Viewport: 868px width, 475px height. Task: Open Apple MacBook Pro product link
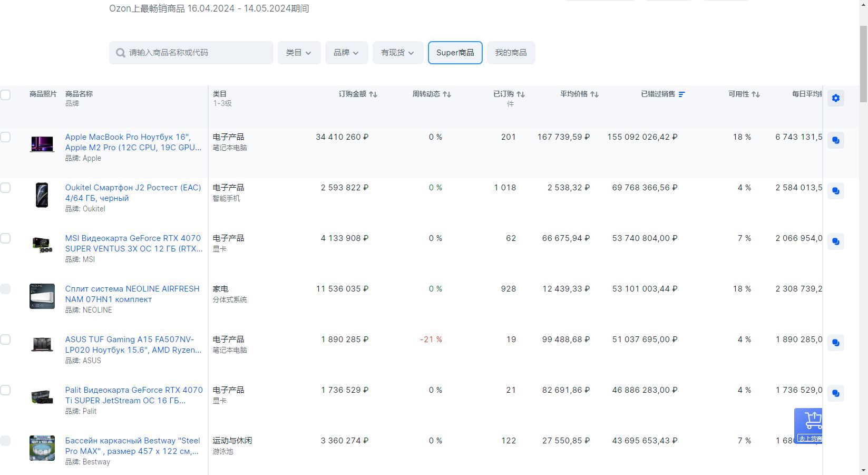[x=133, y=142]
